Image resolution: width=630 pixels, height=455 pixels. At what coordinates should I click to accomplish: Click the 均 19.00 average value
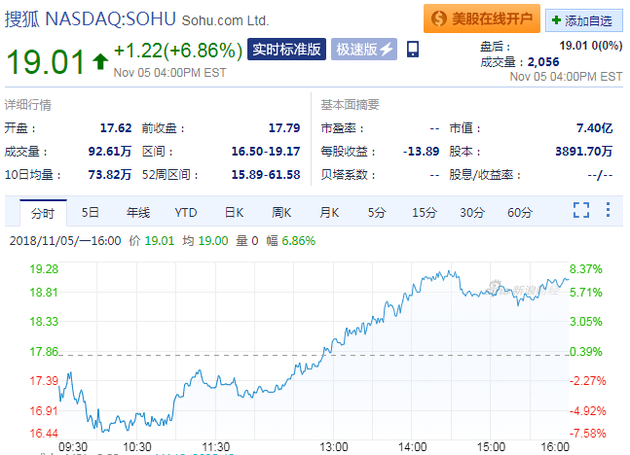(x=205, y=241)
